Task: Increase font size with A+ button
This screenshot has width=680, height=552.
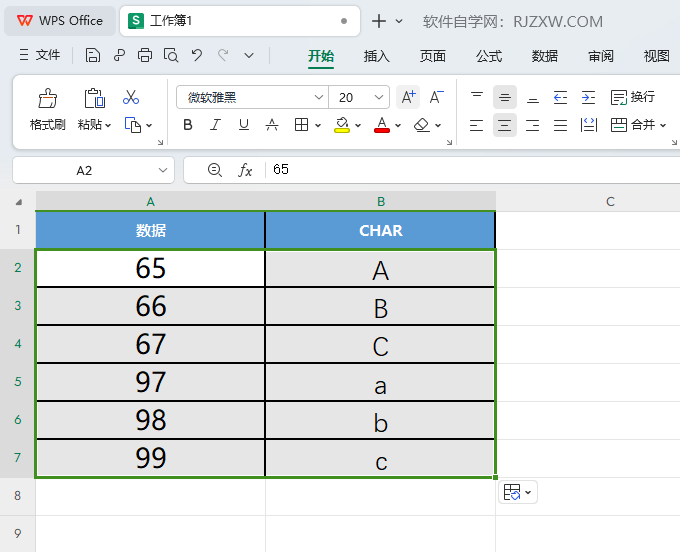Action: click(x=408, y=97)
